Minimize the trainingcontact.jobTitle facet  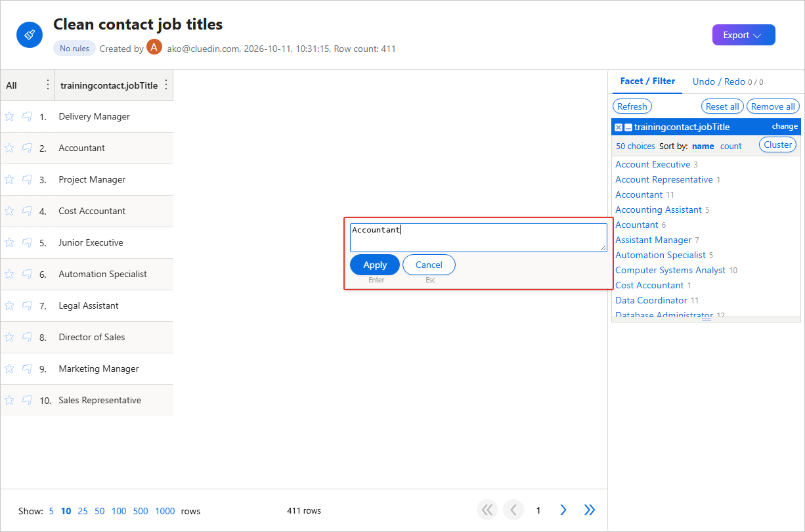coord(628,127)
